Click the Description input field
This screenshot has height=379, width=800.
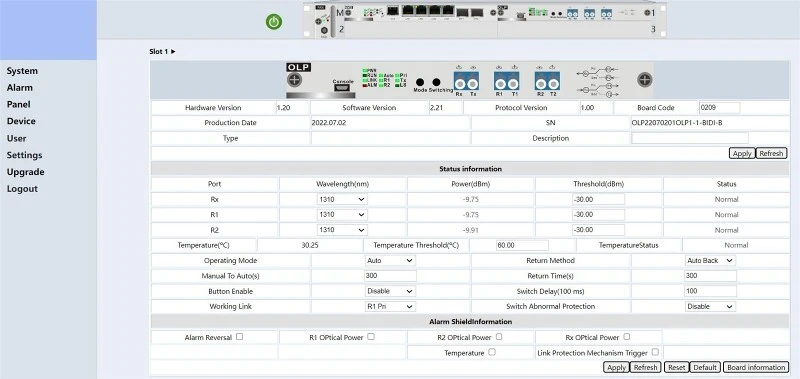[690, 138]
